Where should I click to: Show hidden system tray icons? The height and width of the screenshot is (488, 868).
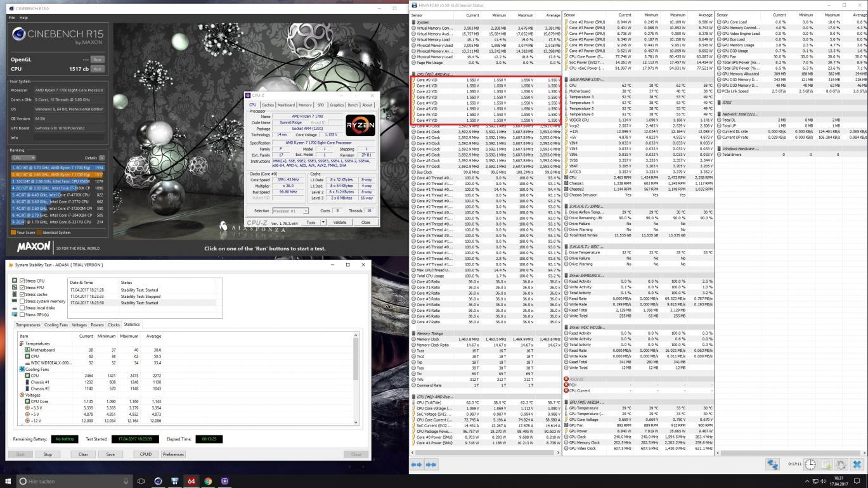click(x=806, y=481)
